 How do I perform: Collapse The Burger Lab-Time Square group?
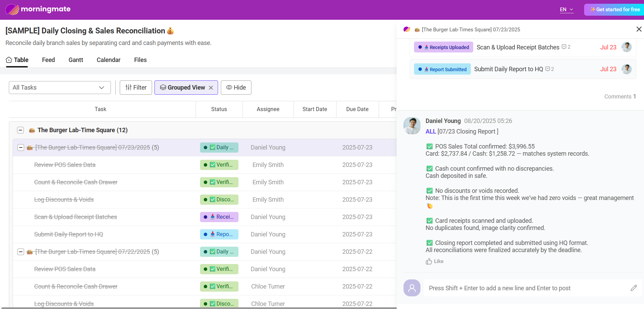tap(20, 130)
